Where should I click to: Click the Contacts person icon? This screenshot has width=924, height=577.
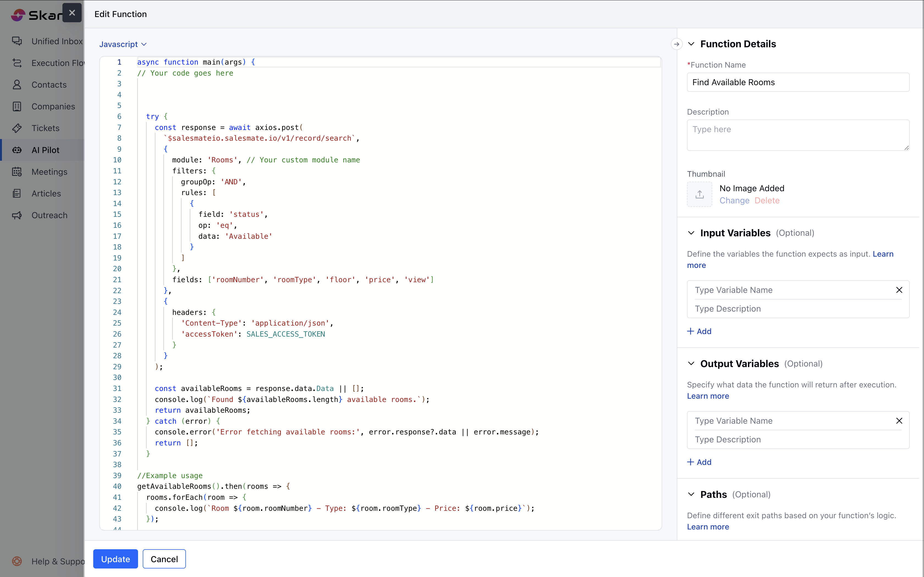click(x=17, y=84)
